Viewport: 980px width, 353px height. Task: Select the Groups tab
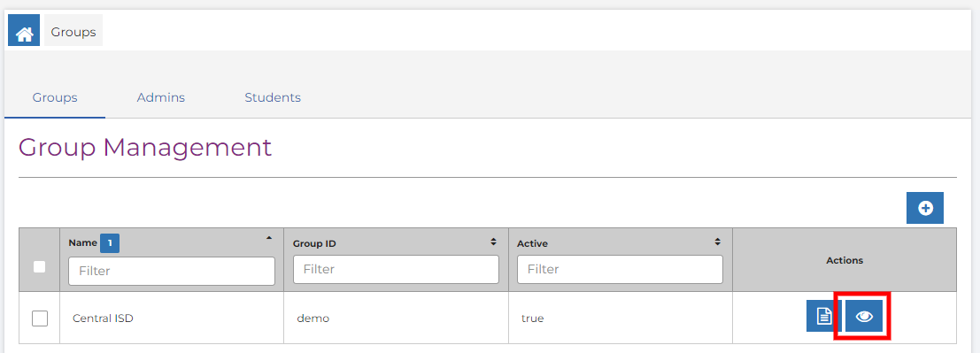click(x=55, y=97)
